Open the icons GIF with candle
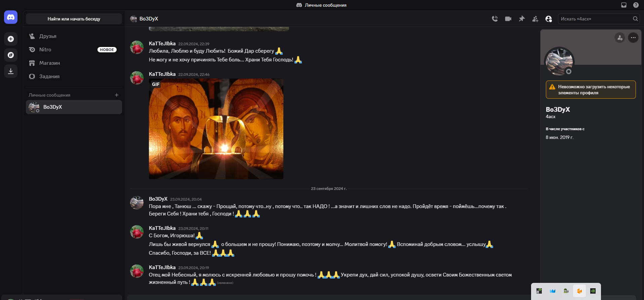Screen dimensions: 644x300 click(x=216, y=129)
